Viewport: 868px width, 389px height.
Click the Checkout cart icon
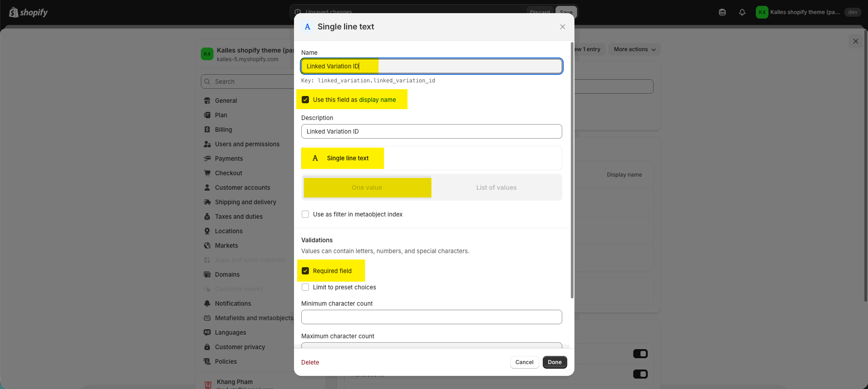[x=207, y=173]
